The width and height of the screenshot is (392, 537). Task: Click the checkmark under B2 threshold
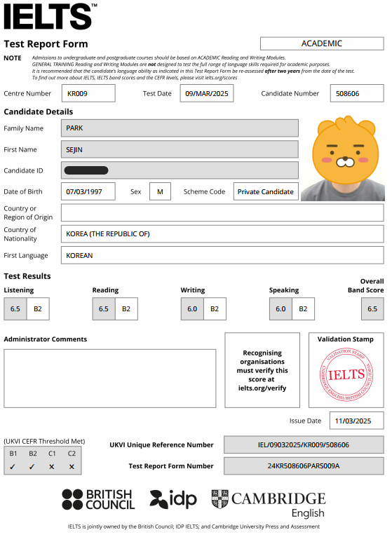[32, 466]
